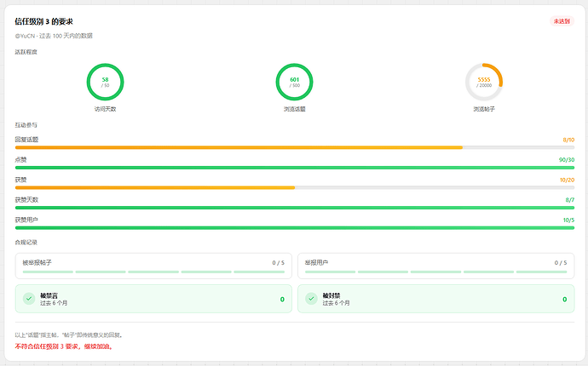
Task: Click the 获赞 progress bar
Action: coord(294,188)
